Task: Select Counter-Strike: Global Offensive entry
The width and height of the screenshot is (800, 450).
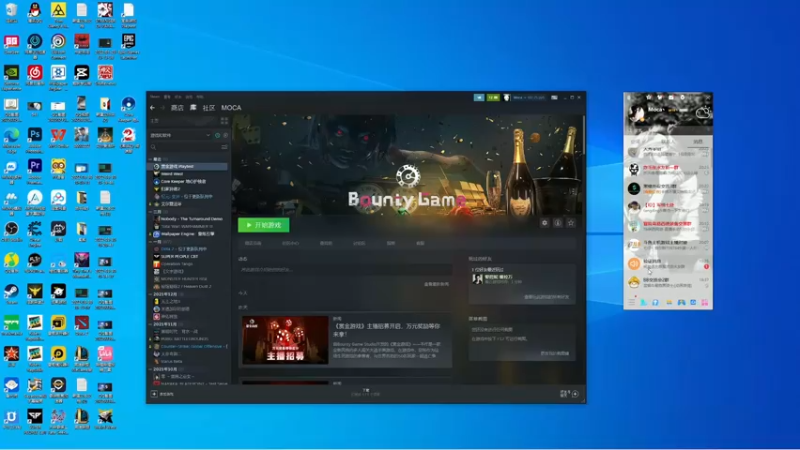Action: [x=188, y=346]
